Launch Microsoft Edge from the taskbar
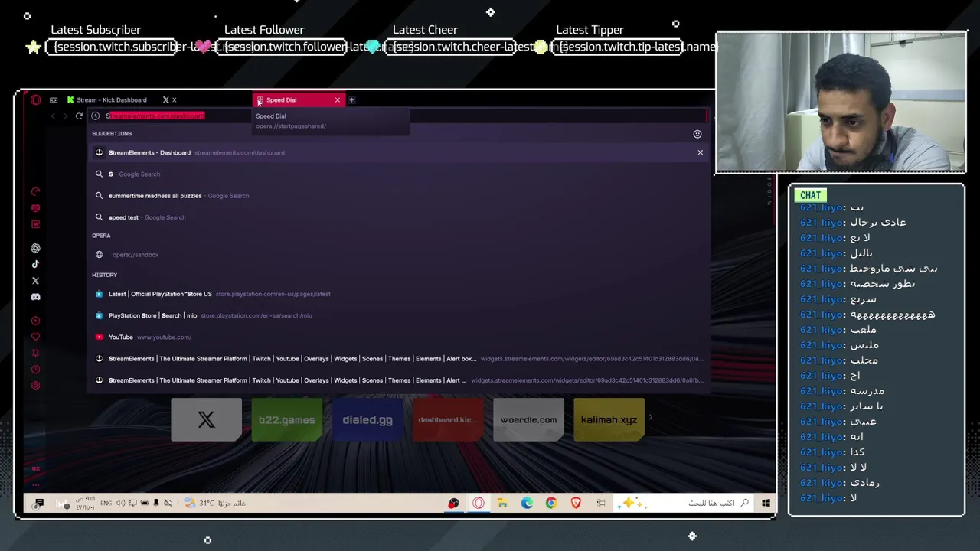Image resolution: width=980 pixels, height=551 pixels. coord(527,503)
